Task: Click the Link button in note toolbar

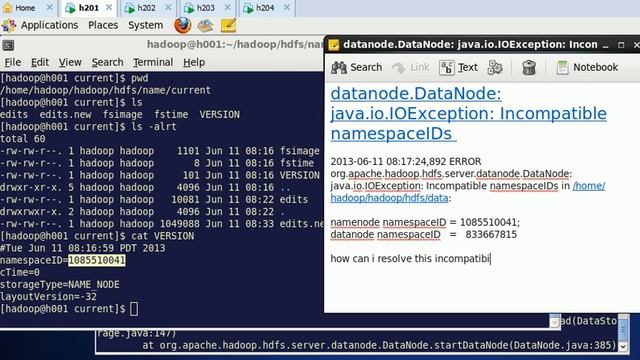Action: click(x=411, y=67)
